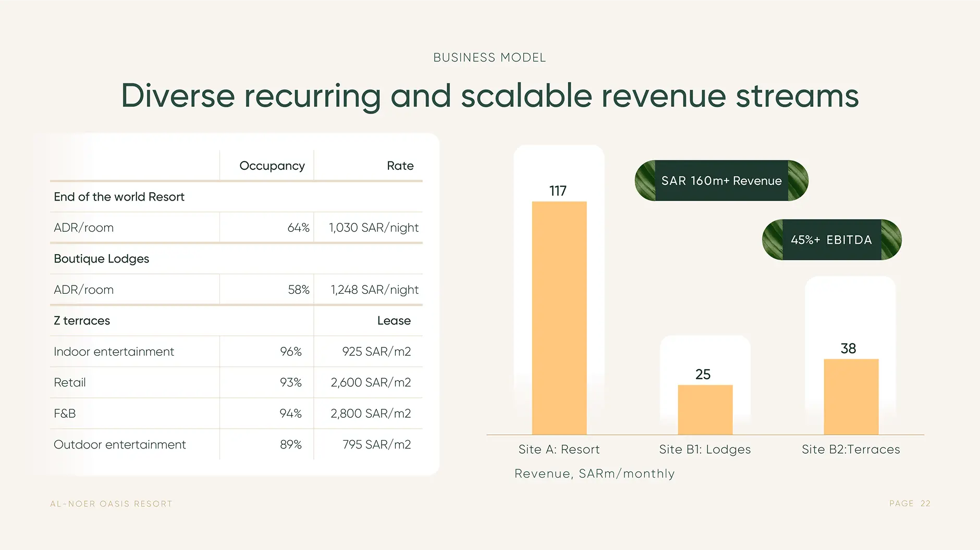Click the 'AL-NOER OASIS RESORT' footer text
This screenshot has height=550, width=980.
(111, 504)
